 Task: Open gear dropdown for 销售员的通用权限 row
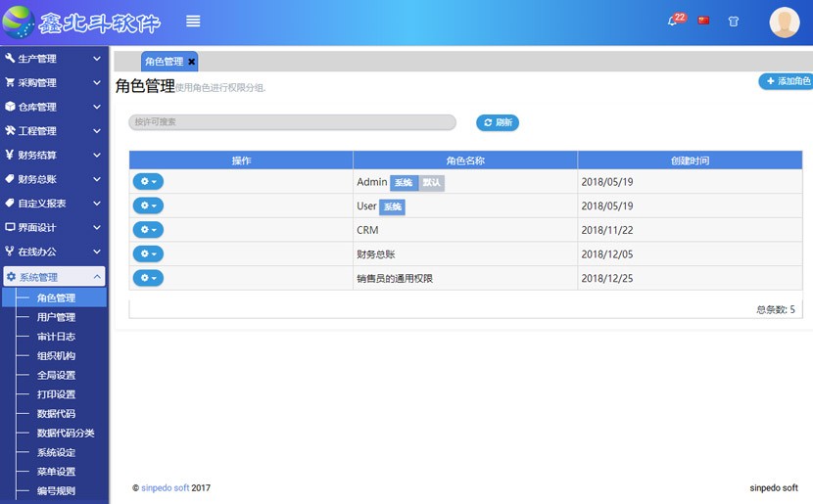click(x=148, y=278)
